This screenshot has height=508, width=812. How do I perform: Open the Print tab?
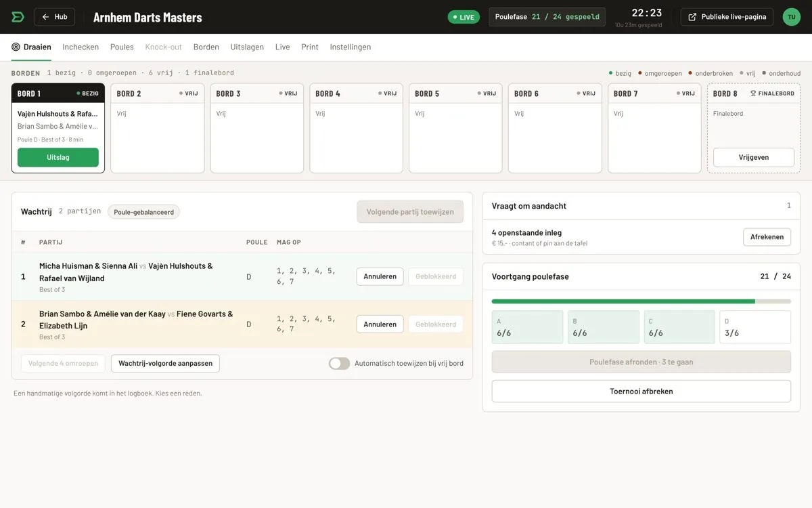[x=310, y=47]
